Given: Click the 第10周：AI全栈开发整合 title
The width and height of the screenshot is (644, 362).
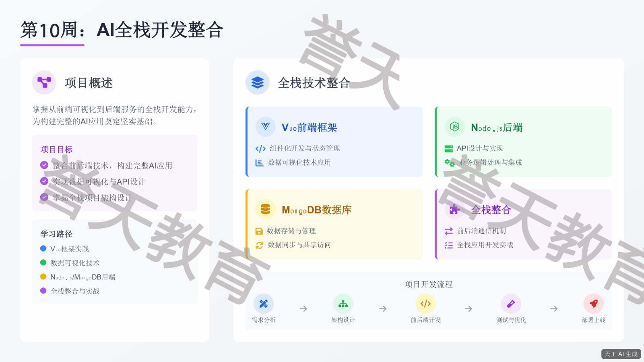Looking at the screenshot, I should coord(122,30).
